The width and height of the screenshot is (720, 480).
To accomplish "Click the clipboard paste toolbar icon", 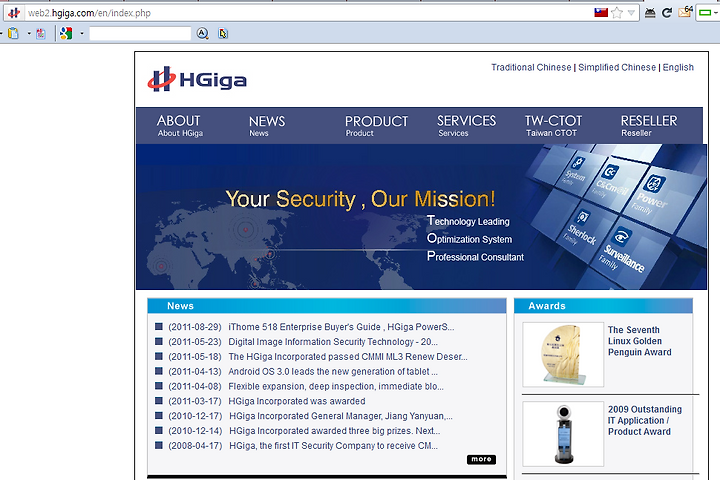I will (13, 33).
